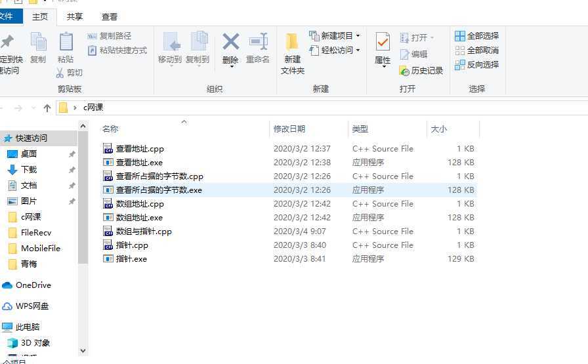This screenshot has width=588, height=364.
Task: Open OneDrive in sidebar
Action: tap(33, 285)
